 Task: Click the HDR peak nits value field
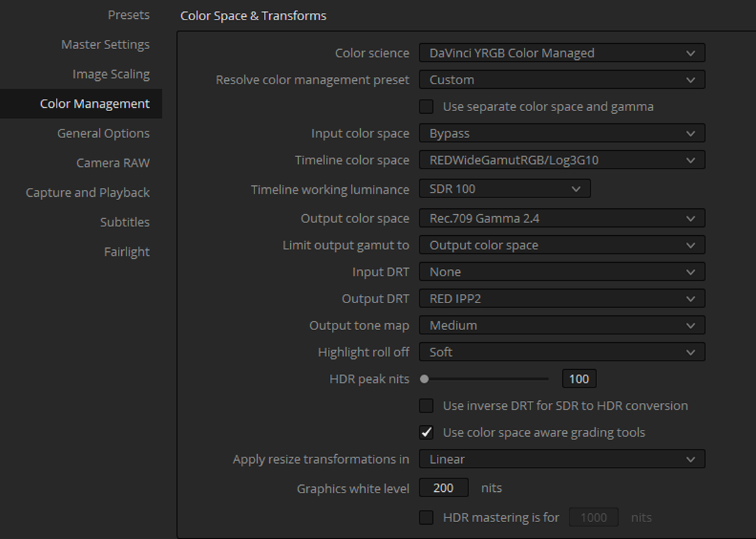579,379
